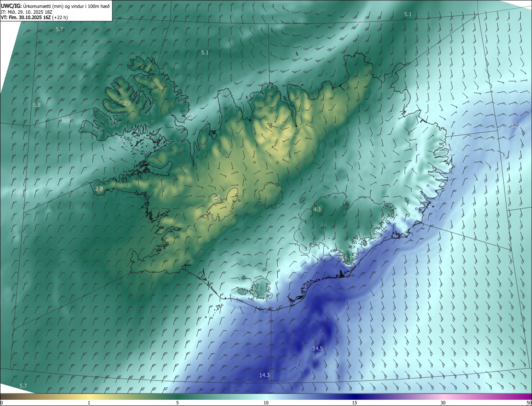Click the 30 tick on the color scale

click(x=443, y=403)
